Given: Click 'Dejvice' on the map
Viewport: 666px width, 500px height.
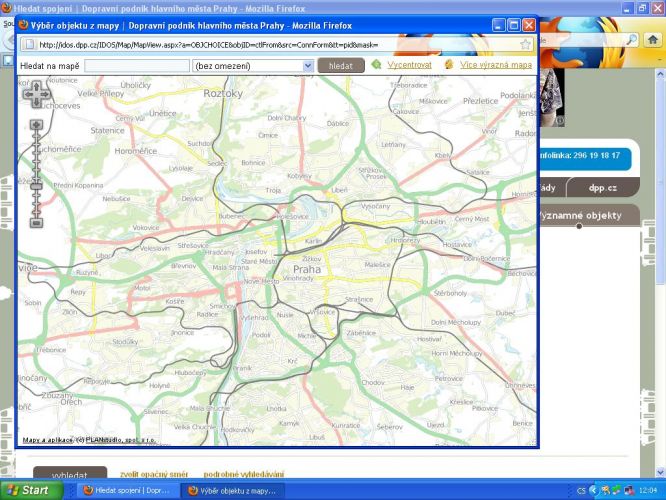Looking at the screenshot, I should pos(192,198).
